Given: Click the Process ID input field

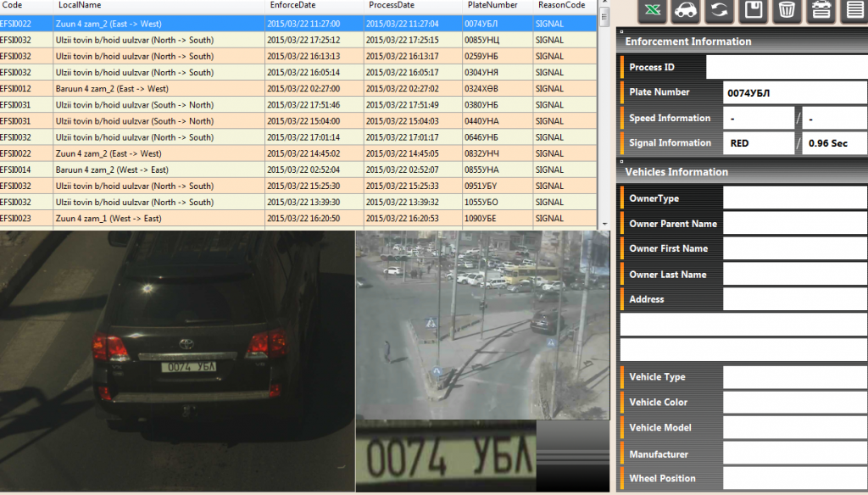Looking at the screenshot, I should pos(786,67).
